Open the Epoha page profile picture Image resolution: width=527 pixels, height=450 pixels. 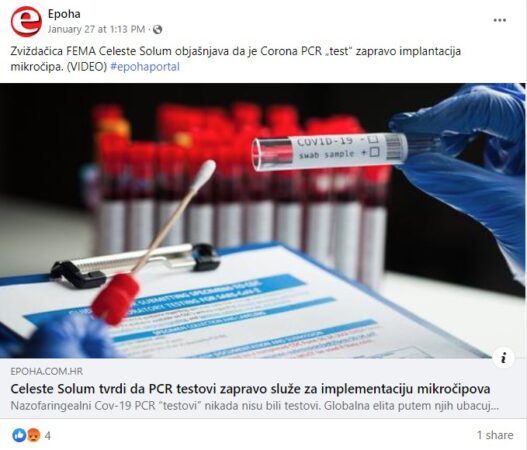pos(26,22)
